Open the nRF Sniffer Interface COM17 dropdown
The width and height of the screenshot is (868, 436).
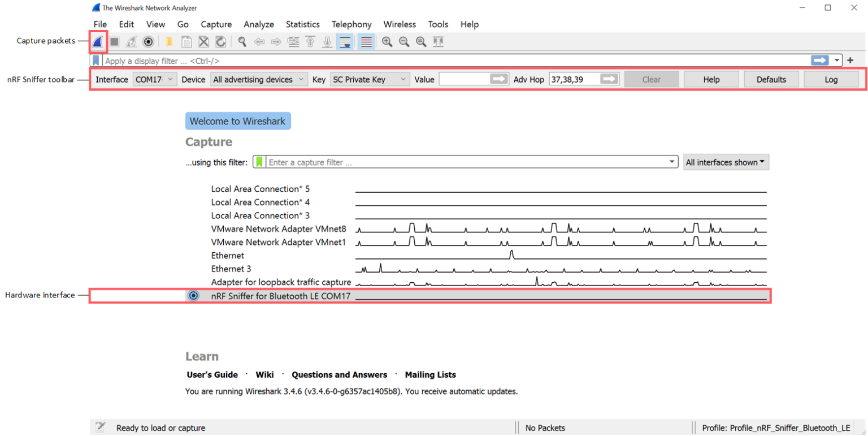click(154, 79)
